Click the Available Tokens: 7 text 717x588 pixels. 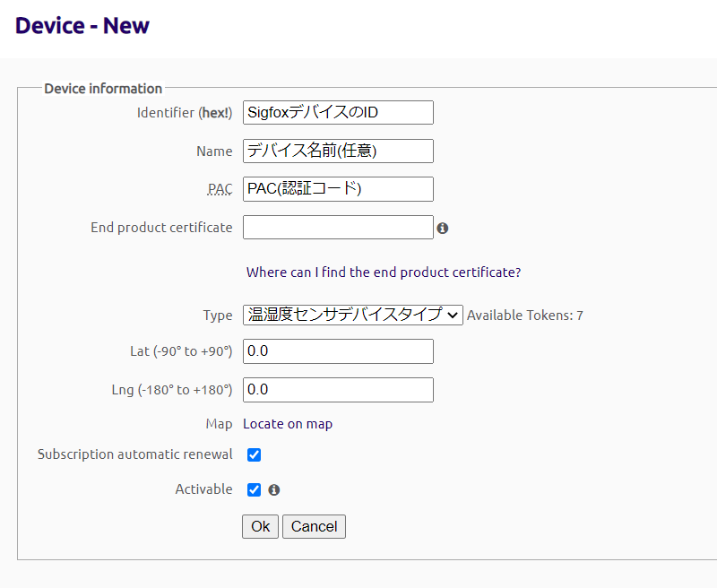click(525, 316)
